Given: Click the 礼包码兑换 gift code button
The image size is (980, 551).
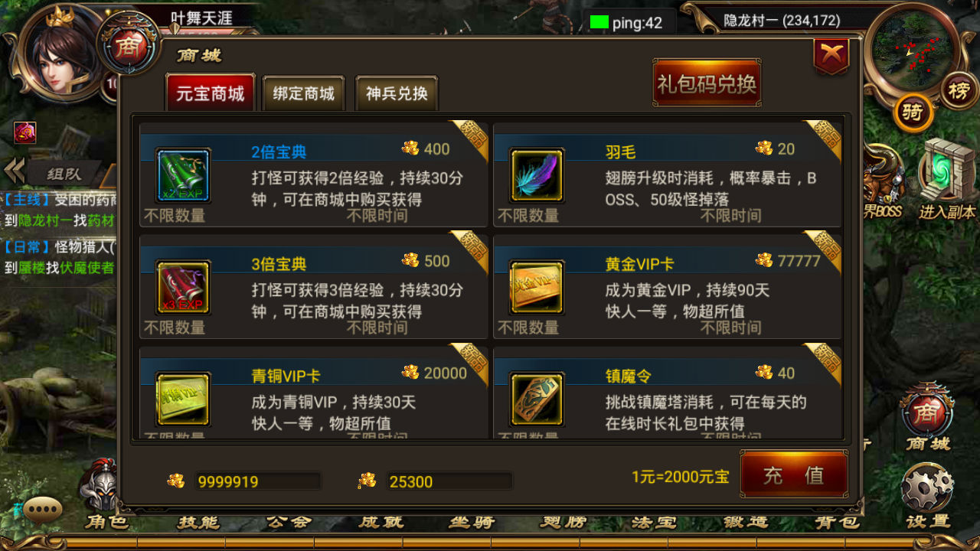Looking at the screenshot, I should pyautogui.click(x=707, y=83).
